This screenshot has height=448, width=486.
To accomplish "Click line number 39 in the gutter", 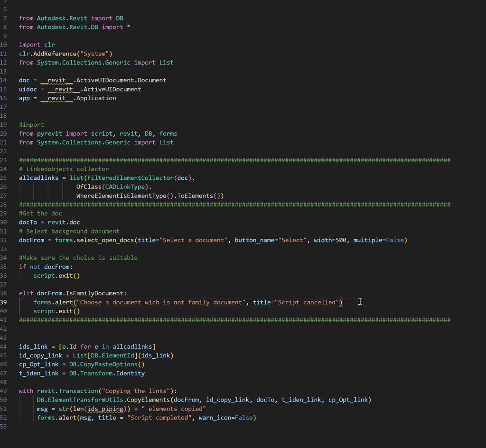I will (x=4, y=302).
